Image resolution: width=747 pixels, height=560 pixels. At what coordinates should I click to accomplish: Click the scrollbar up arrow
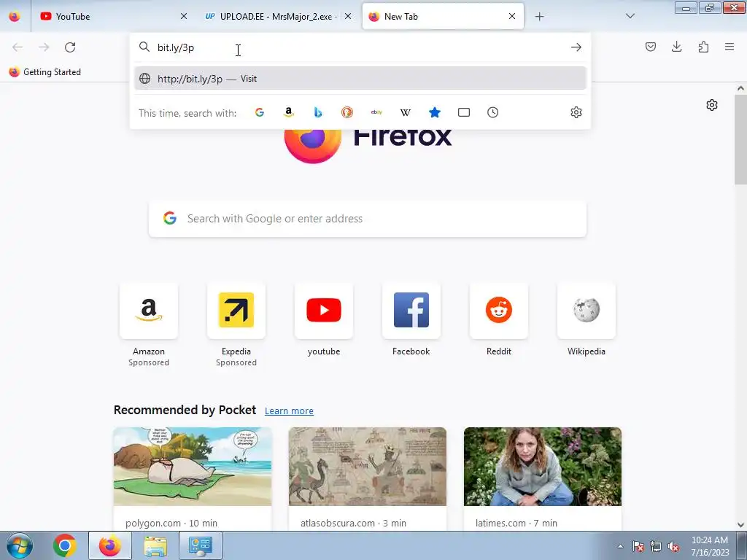[x=740, y=88]
